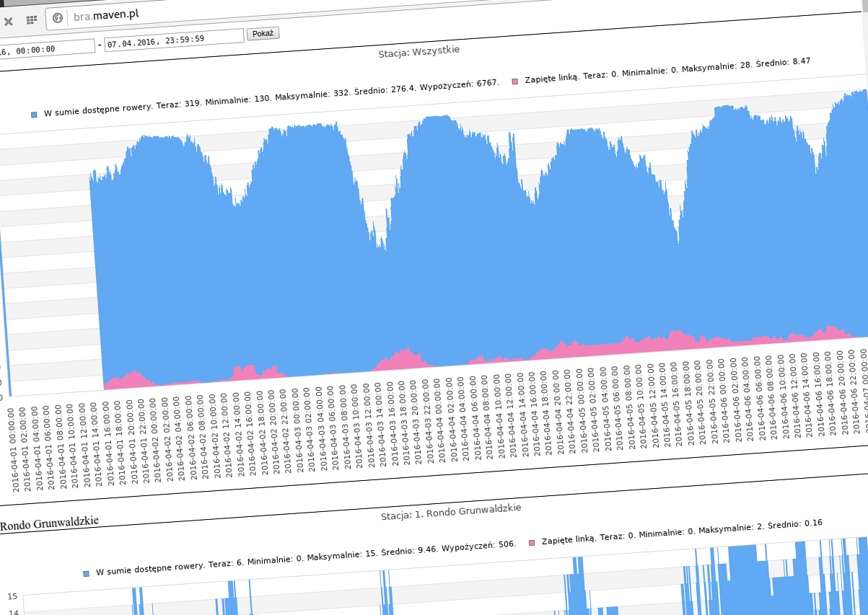The height and width of the screenshot is (615, 868).
Task: Select chart title Stacja: 1. Rondo Grunwaldzkie
Action: (451, 511)
